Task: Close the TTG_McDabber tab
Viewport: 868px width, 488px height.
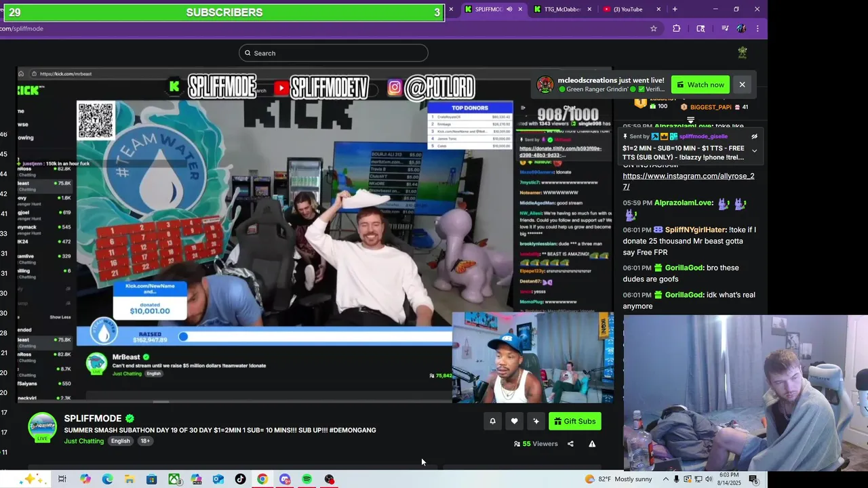Action: (x=589, y=9)
